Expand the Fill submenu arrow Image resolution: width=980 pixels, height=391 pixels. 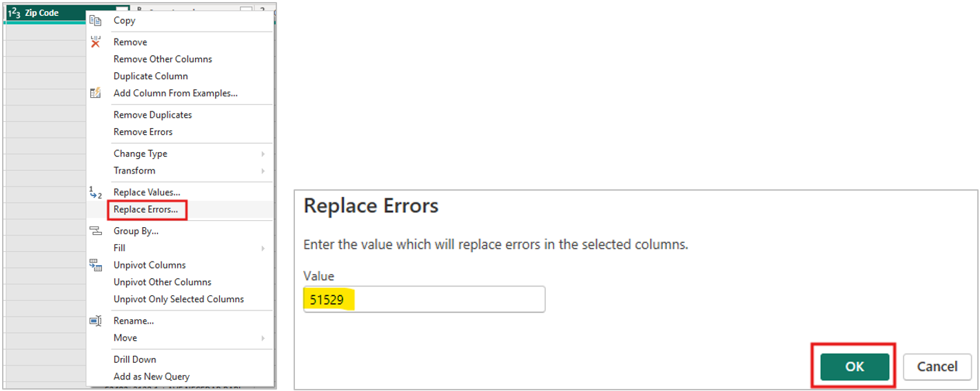263,248
